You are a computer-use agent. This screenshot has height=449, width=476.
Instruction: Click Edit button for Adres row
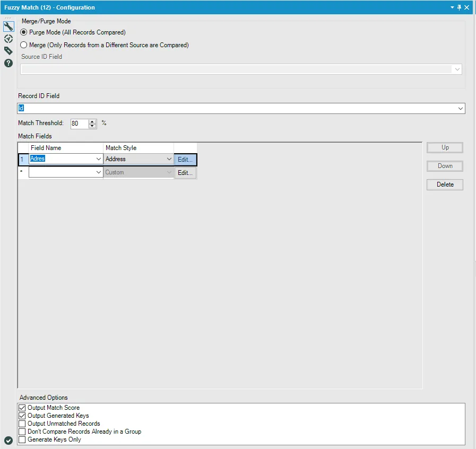point(185,160)
